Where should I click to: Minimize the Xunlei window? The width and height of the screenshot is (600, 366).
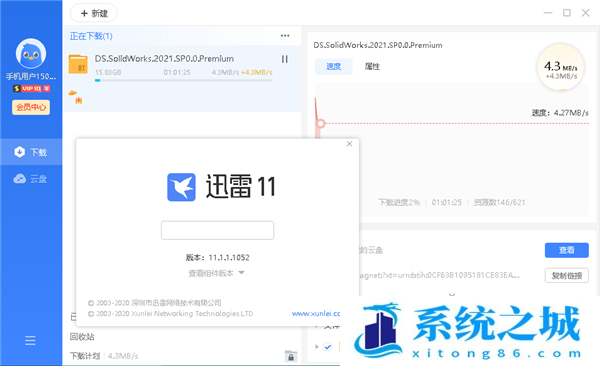coord(548,13)
